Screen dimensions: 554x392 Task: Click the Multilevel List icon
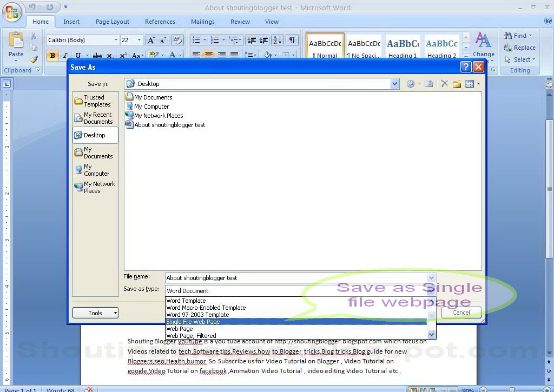tap(233, 40)
